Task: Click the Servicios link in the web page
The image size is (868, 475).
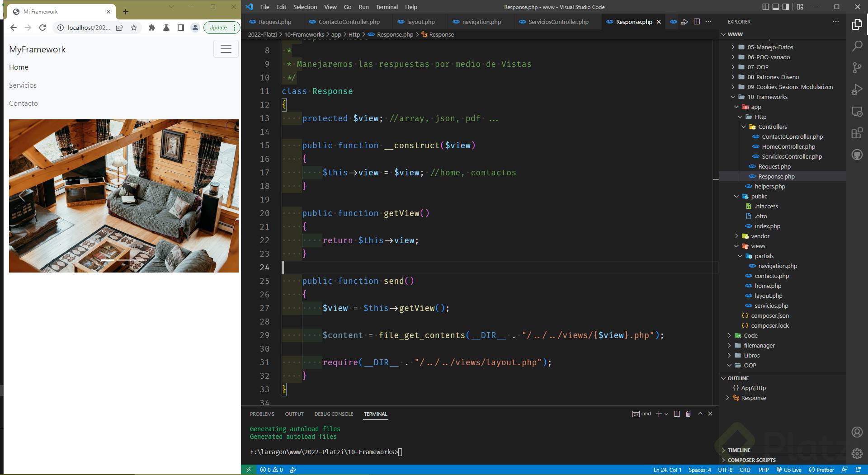Action: coord(23,85)
